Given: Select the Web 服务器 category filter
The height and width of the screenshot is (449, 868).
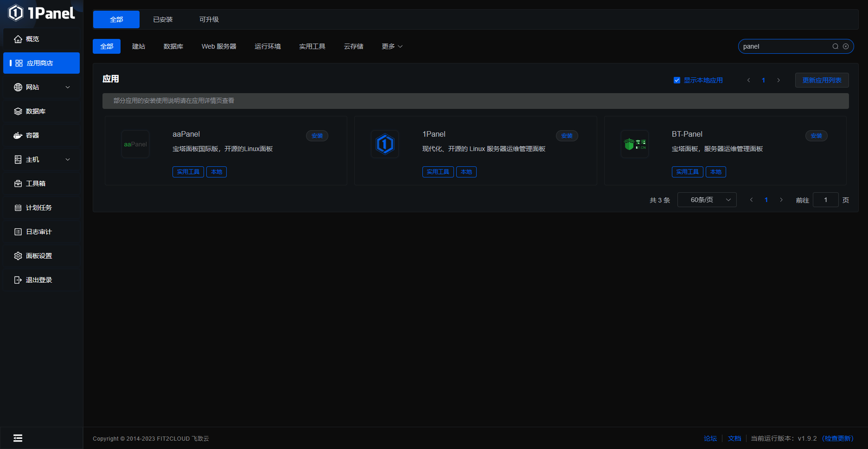Looking at the screenshot, I should click(x=219, y=46).
